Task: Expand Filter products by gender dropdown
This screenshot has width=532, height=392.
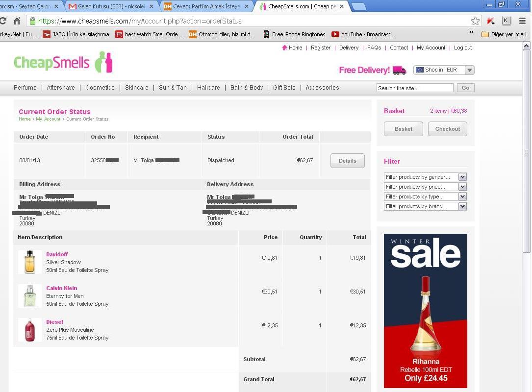Action: coord(426,177)
